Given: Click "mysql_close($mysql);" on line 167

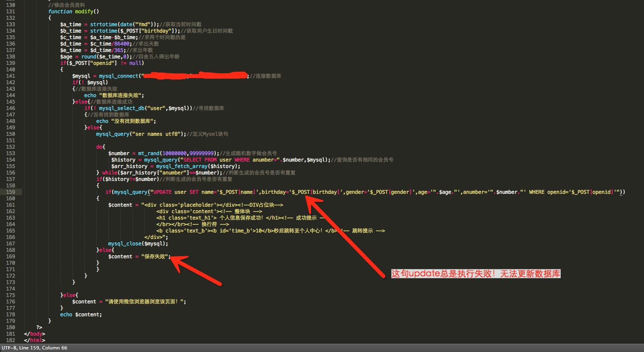Looking at the screenshot, I should tap(138, 244).
